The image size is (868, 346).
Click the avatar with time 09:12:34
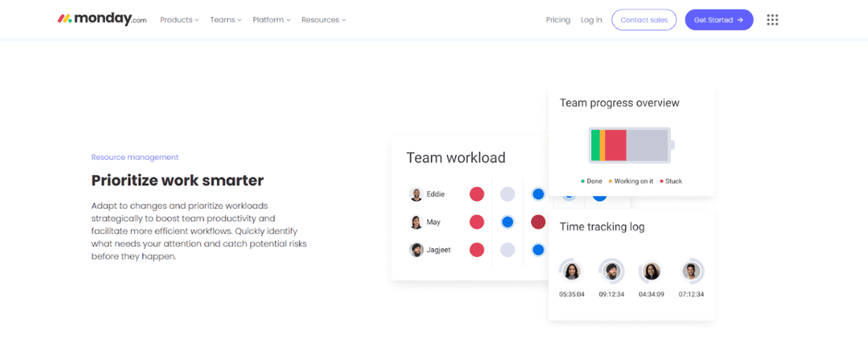(611, 271)
